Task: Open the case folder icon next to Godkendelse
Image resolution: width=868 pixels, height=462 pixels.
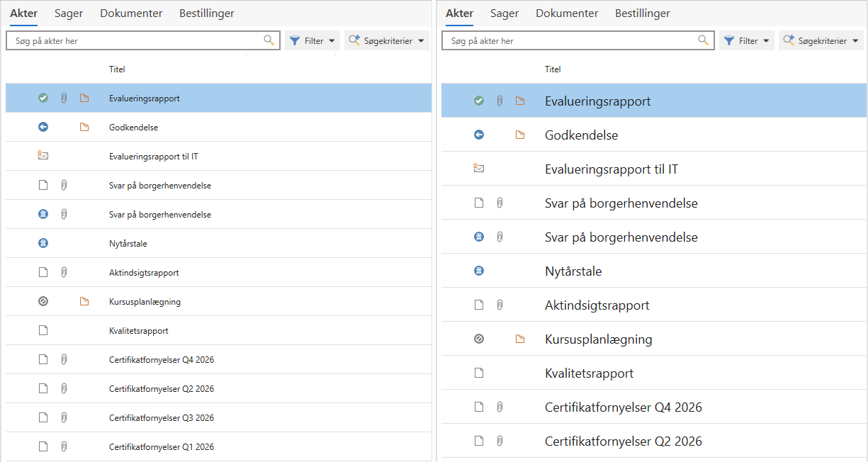Action: [x=84, y=126]
